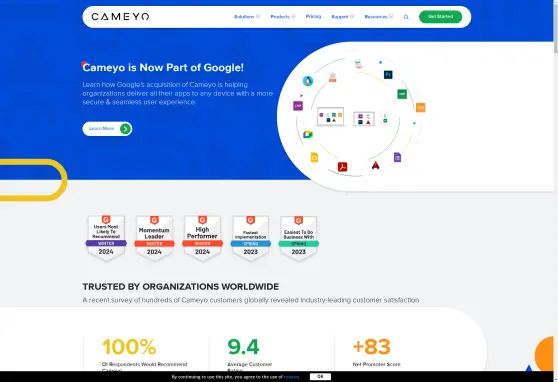Click the search magnifier icon in navbar
The width and height of the screenshot is (558, 382).
406,17
